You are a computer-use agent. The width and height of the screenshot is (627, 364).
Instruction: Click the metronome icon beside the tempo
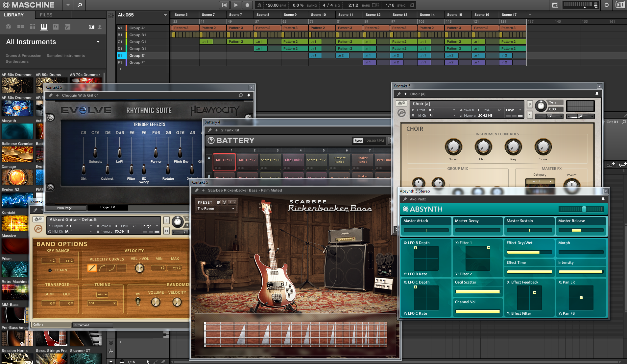pyautogui.click(x=259, y=5)
